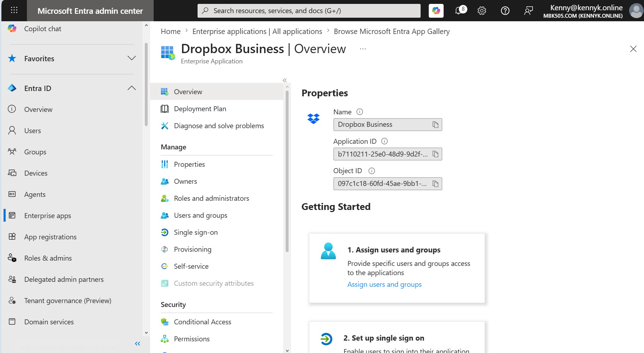Open Delegated admin partners
The image size is (644, 353).
click(64, 279)
